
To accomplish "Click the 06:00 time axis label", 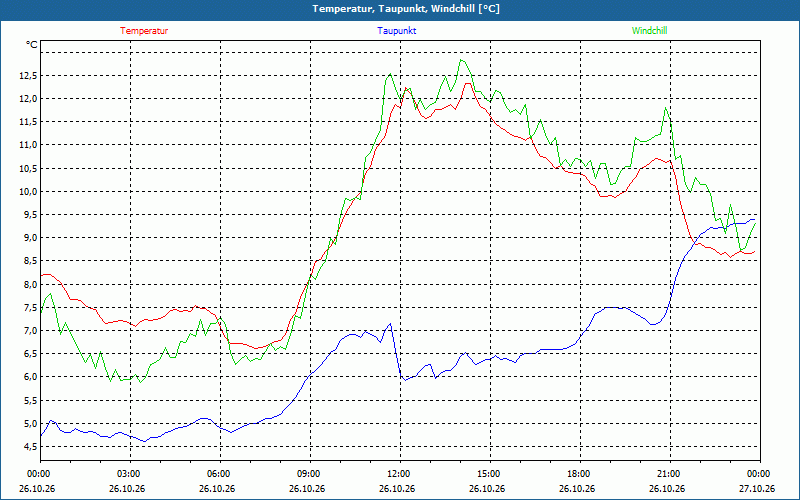I will (220, 474).
